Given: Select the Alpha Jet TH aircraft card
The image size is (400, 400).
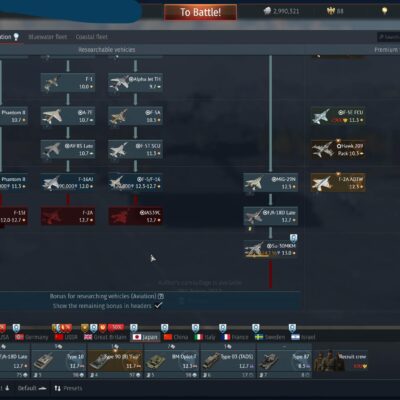Looking at the screenshot, I should point(135,83).
